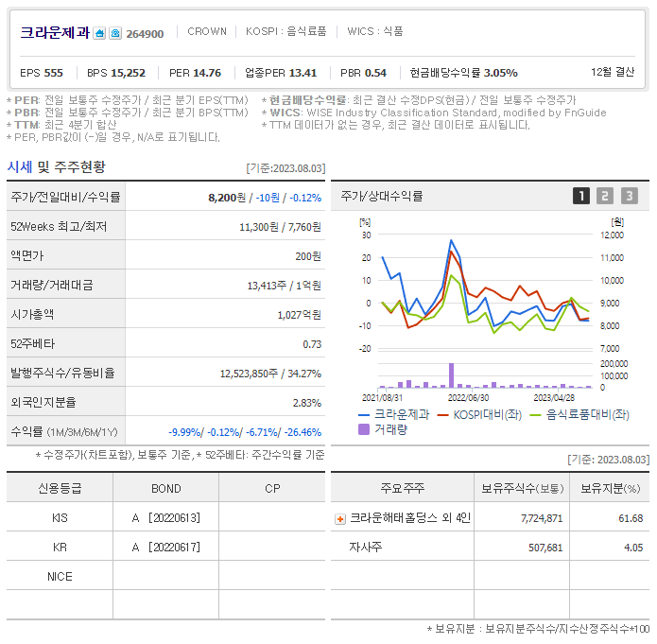Click the CP column header
Screen dimensions: 657x644
pos(272,489)
